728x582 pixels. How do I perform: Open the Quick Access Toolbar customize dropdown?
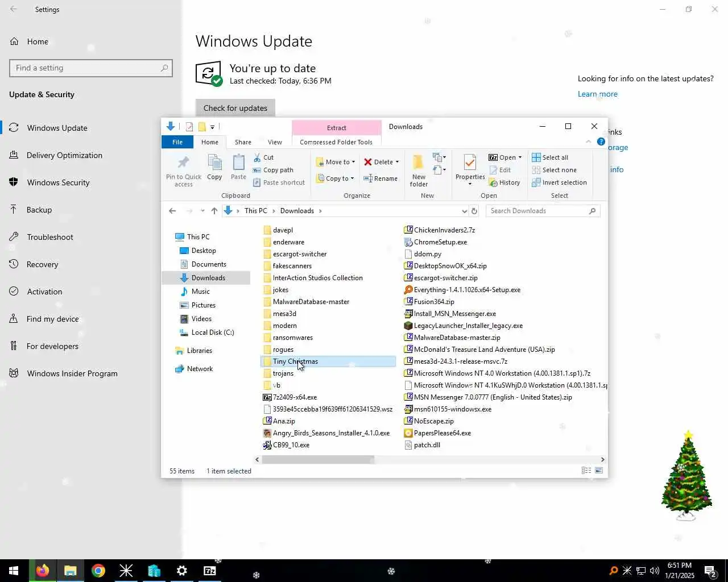(x=212, y=127)
